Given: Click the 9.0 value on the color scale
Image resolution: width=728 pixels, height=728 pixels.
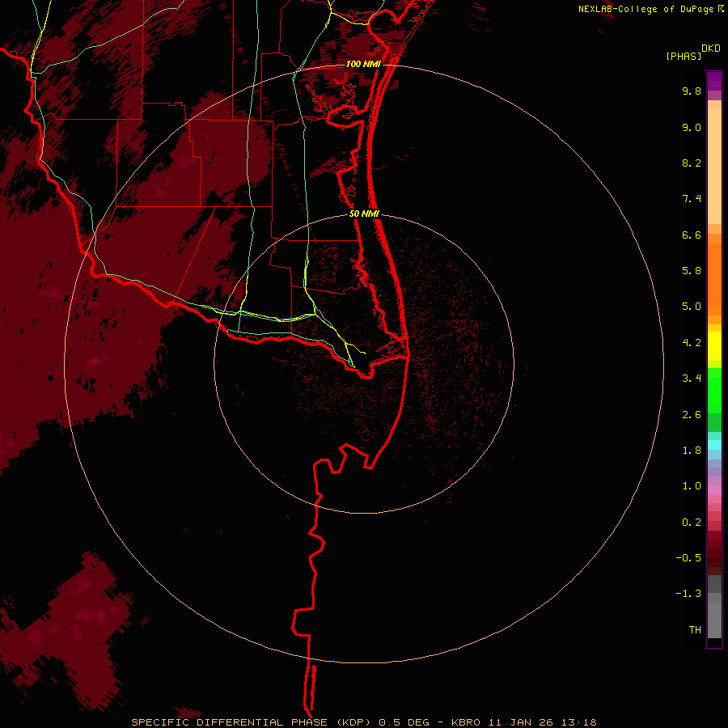Looking at the screenshot, I should (x=692, y=127).
